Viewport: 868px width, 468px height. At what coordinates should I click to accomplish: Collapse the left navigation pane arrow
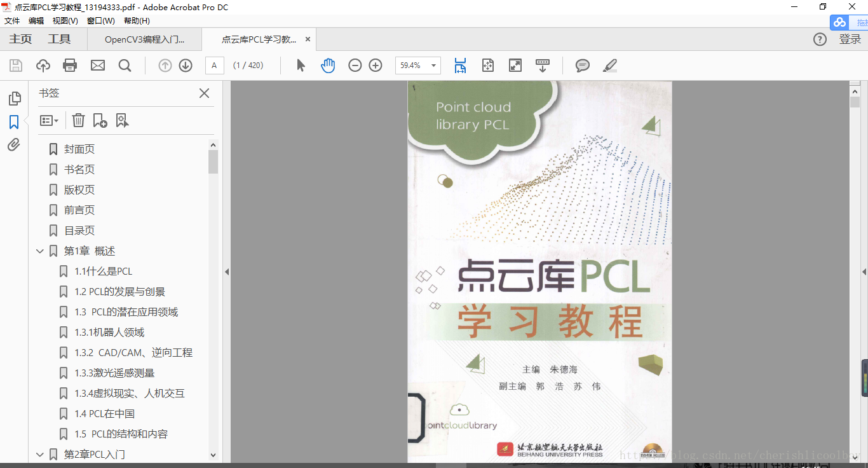pos(227,272)
